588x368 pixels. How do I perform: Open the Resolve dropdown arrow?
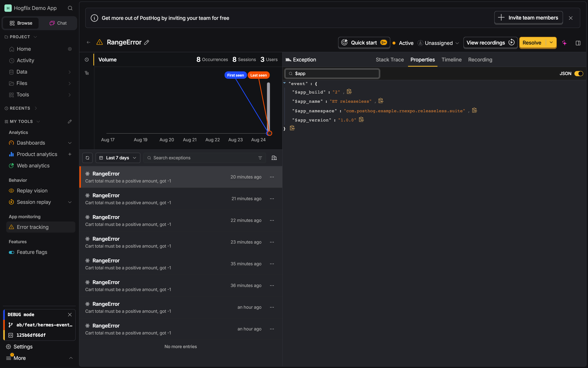click(551, 43)
